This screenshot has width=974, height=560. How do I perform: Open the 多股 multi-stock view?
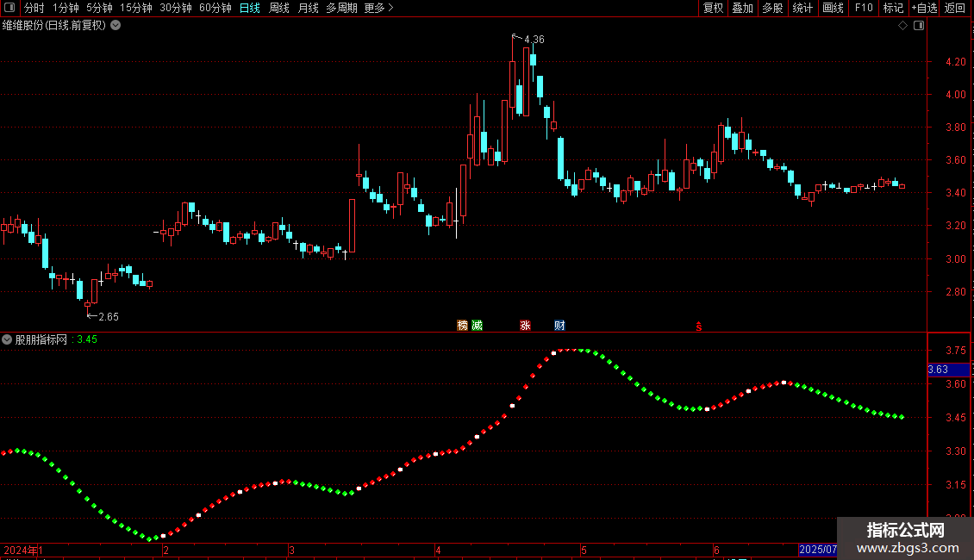click(772, 8)
